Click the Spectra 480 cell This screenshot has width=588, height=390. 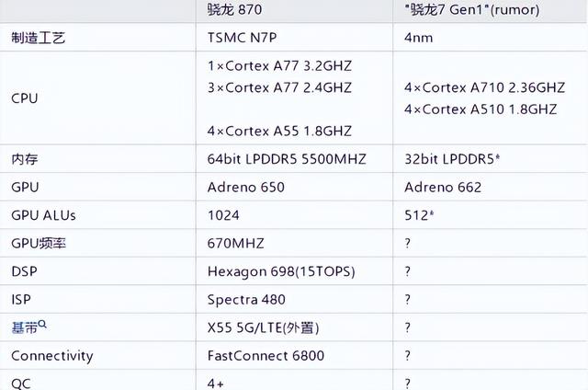(246, 300)
